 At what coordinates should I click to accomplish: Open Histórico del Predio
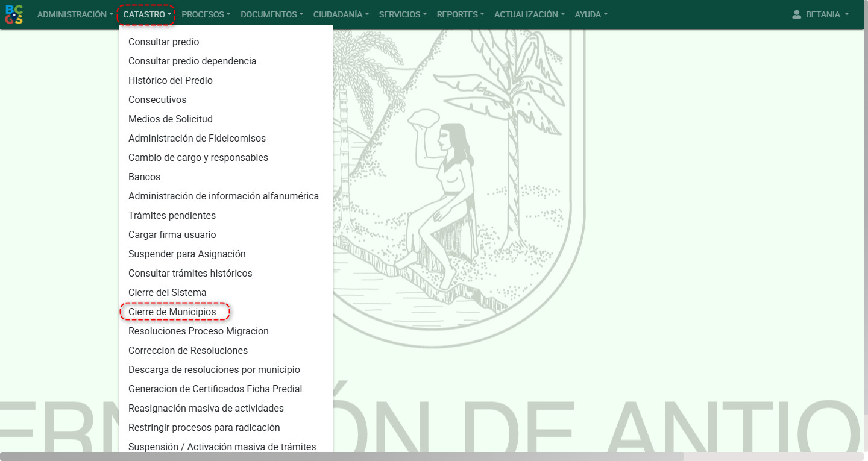tap(226, 80)
